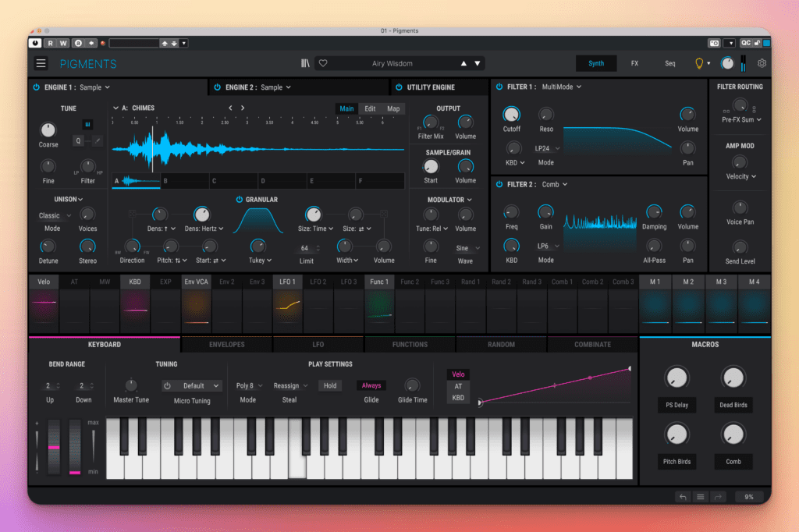The width and height of the screenshot is (799, 532).
Task: Like the preset with the heart icon
Action: (323, 63)
